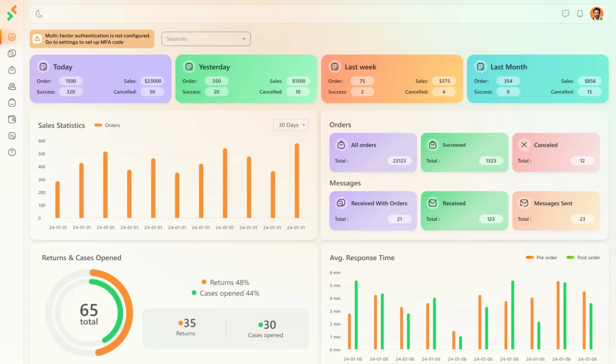Click the Last Month sales value $856
Viewport: 616px width, 364px height.
(590, 81)
